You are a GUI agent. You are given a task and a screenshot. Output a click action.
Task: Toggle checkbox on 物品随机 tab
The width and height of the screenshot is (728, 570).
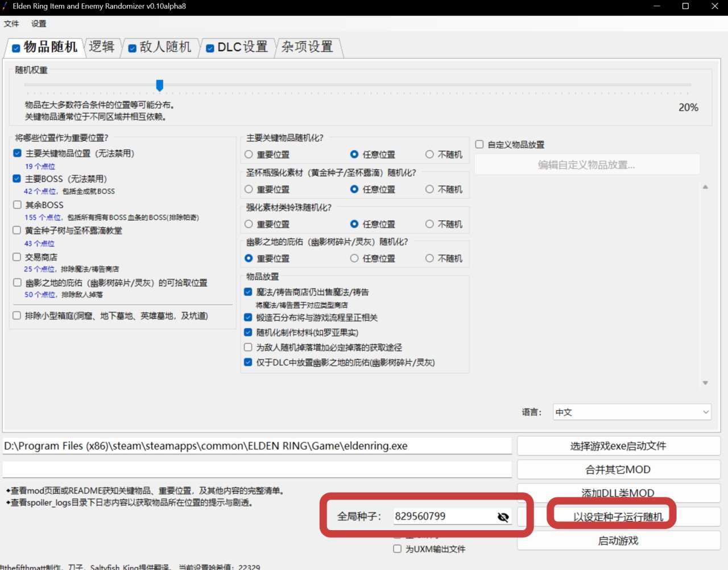16,48
